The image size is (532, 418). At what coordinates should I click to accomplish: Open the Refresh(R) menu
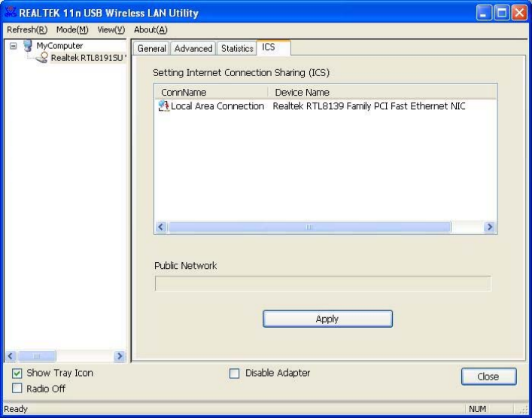coord(27,30)
